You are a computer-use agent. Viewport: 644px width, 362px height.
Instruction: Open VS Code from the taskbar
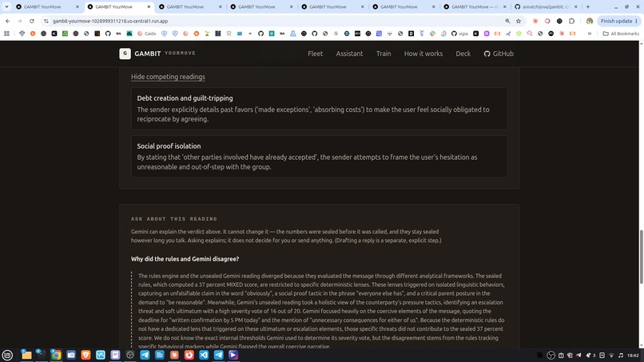click(x=204, y=355)
